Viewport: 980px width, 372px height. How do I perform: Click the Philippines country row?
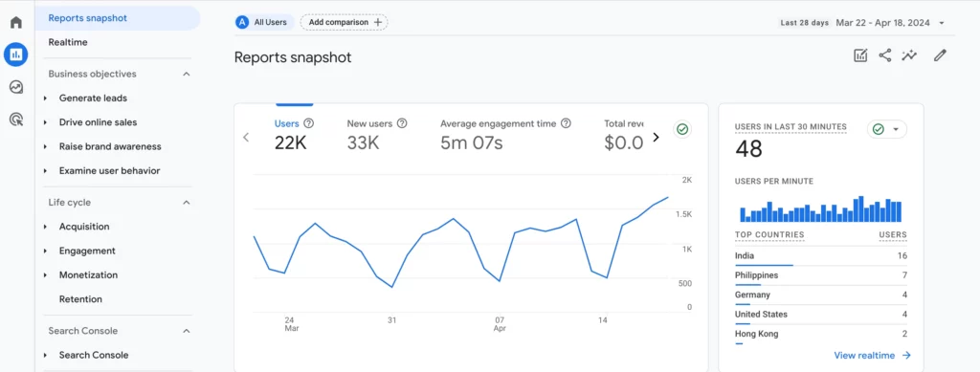point(821,275)
